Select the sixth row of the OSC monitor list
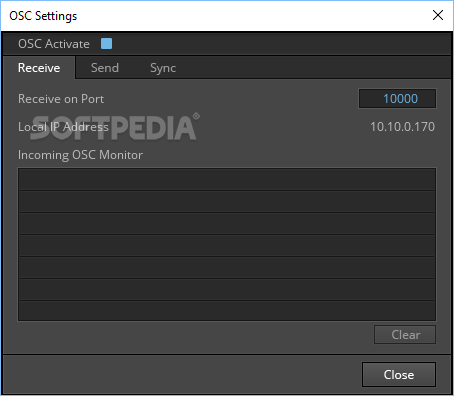 pyautogui.click(x=227, y=290)
